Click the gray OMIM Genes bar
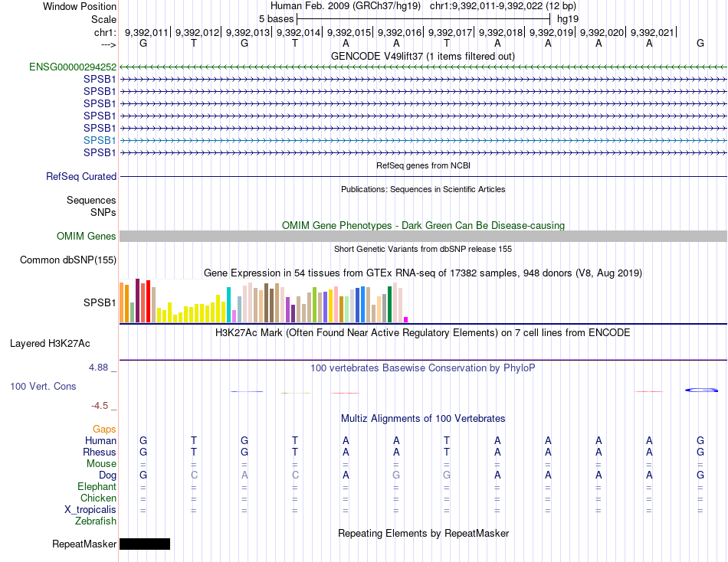Screen dimensions: 728x562 coord(423,237)
